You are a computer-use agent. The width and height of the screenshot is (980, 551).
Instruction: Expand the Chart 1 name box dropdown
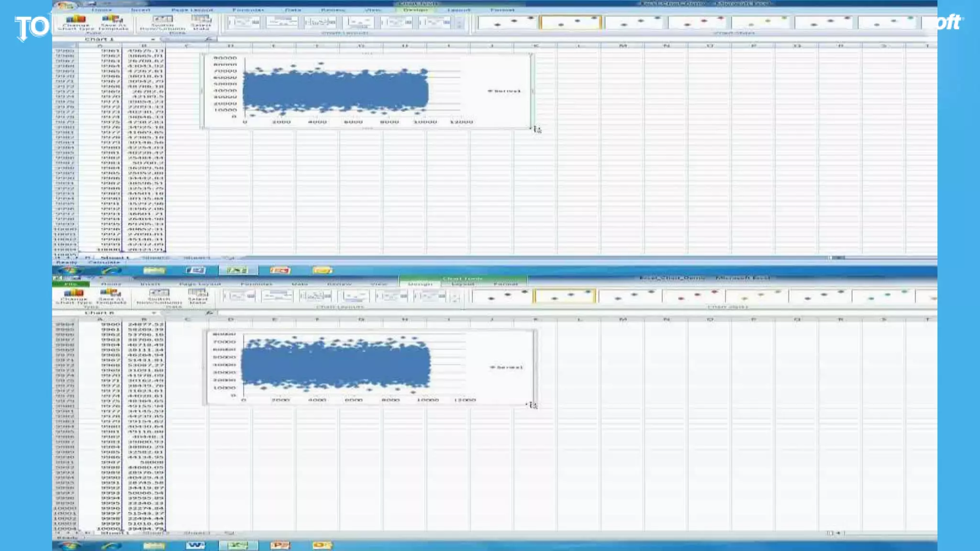(x=153, y=39)
